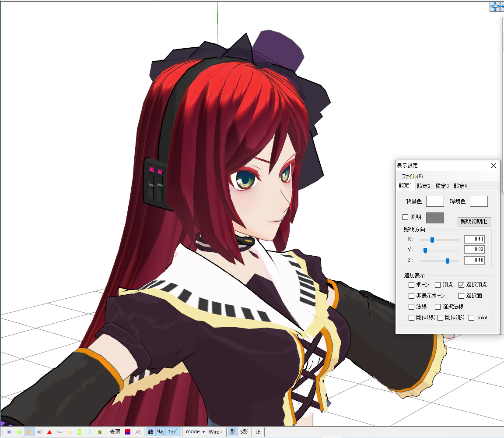Click the Wire+ button
This screenshot has width=504, height=438.
coord(215,432)
